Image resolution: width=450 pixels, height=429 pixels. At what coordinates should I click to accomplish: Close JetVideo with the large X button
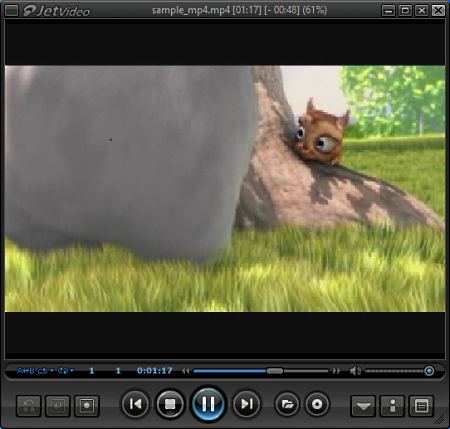[438, 11]
